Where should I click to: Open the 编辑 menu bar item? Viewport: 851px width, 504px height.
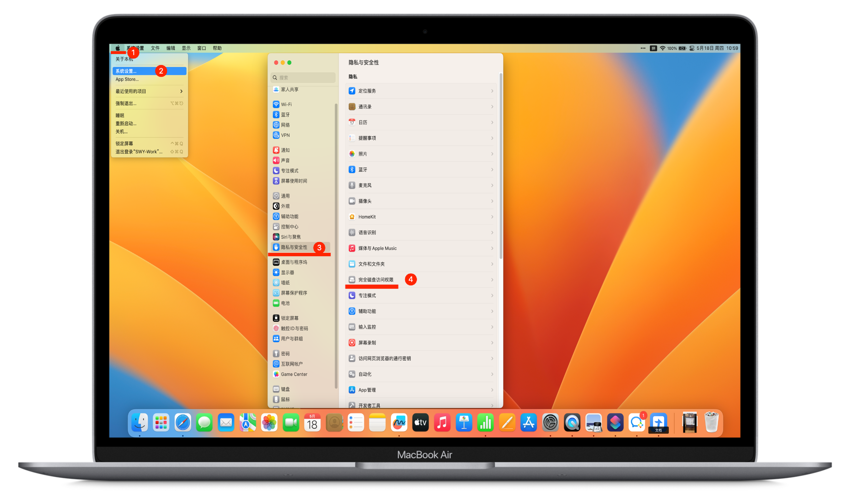point(171,48)
